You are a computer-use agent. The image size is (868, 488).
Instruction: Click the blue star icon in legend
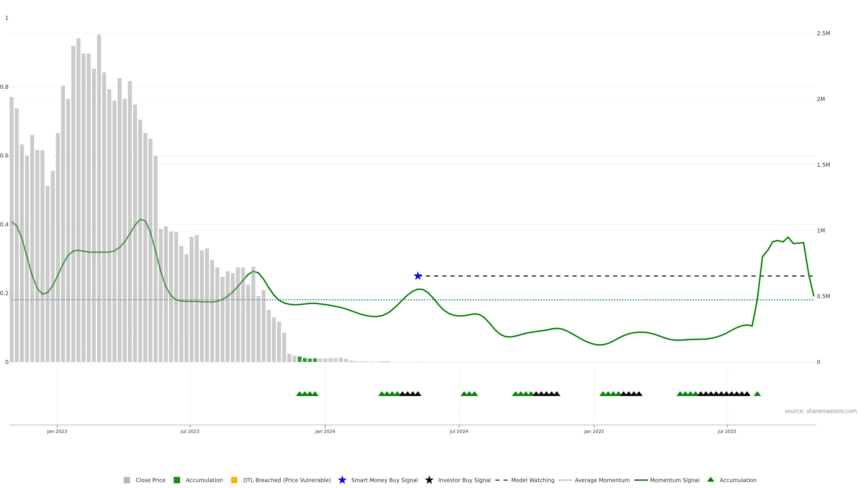pos(342,480)
